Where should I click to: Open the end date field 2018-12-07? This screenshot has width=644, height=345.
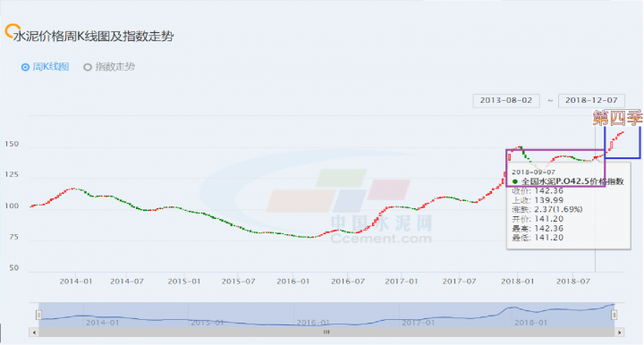coord(591,100)
